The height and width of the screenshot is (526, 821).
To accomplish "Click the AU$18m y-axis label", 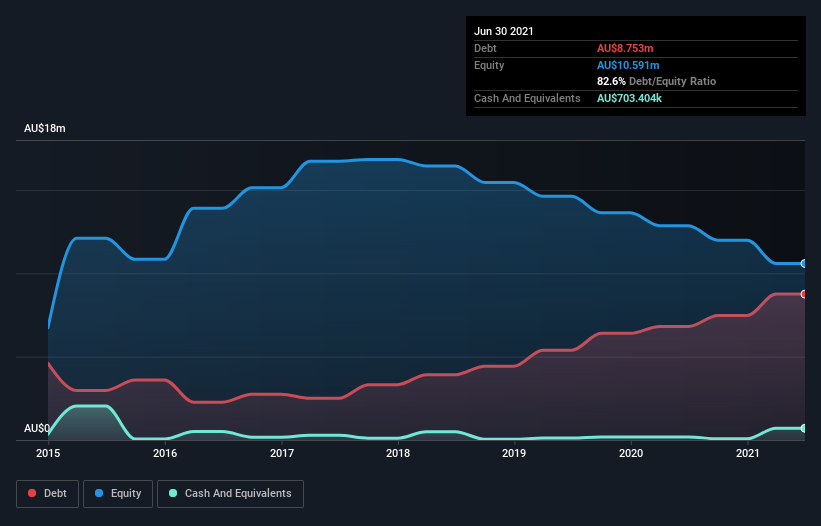I will pos(45,128).
